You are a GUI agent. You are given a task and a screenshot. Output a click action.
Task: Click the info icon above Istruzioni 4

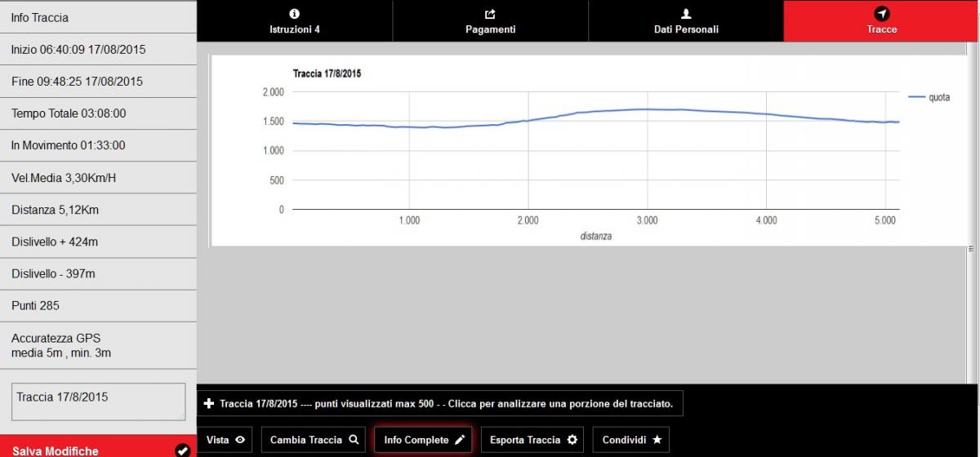click(294, 14)
